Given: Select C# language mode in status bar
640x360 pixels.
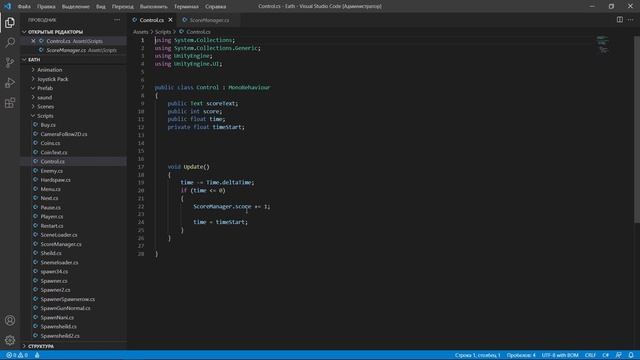Looking at the screenshot, I should pos(606,355).
